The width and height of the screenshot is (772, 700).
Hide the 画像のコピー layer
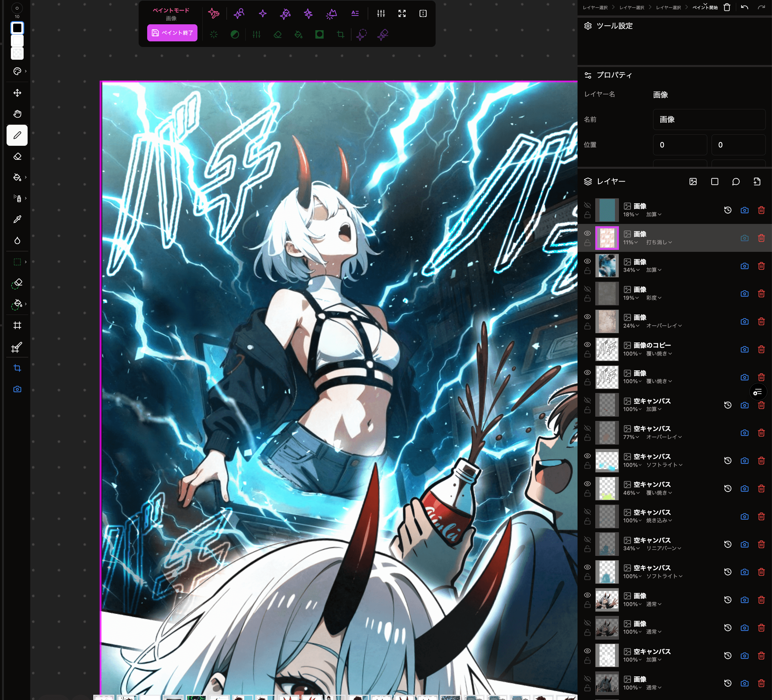click(587, 344)
